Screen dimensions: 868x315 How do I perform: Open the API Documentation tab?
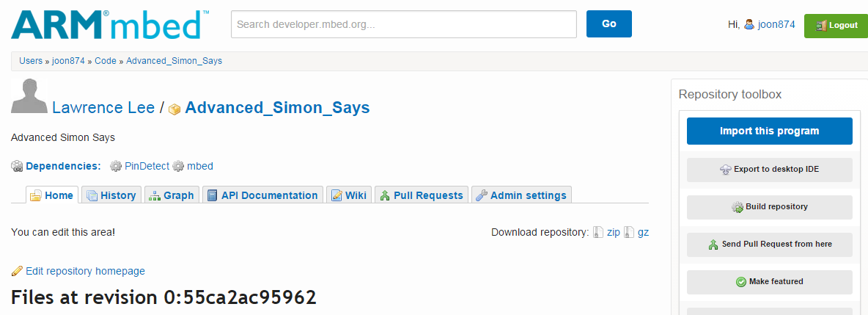[x=262, y=195]
